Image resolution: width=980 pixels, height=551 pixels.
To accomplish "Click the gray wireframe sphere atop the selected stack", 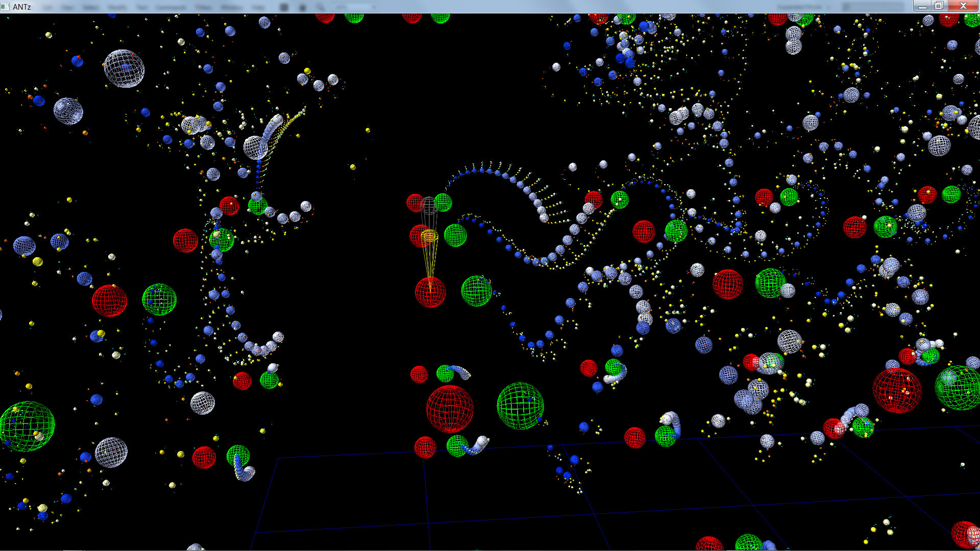I will (429, 205).
